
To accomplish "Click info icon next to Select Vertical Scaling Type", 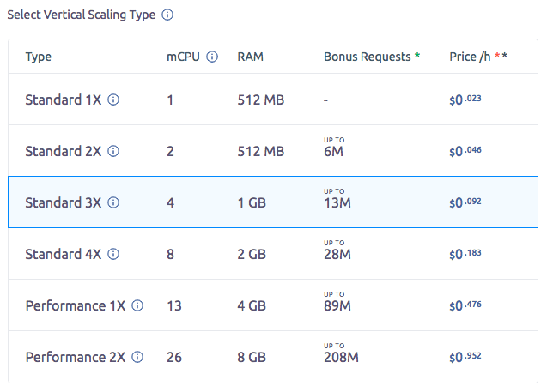I will point(167,15).
